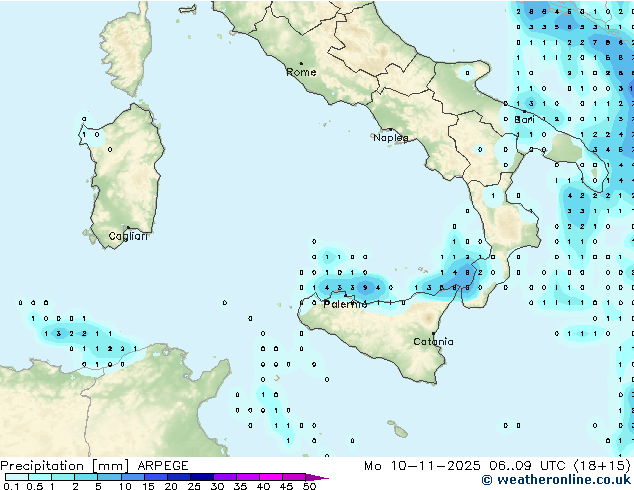Click the Catania location dot marker
The width and height of the screenshot is (634, 490).
point(433,334)
